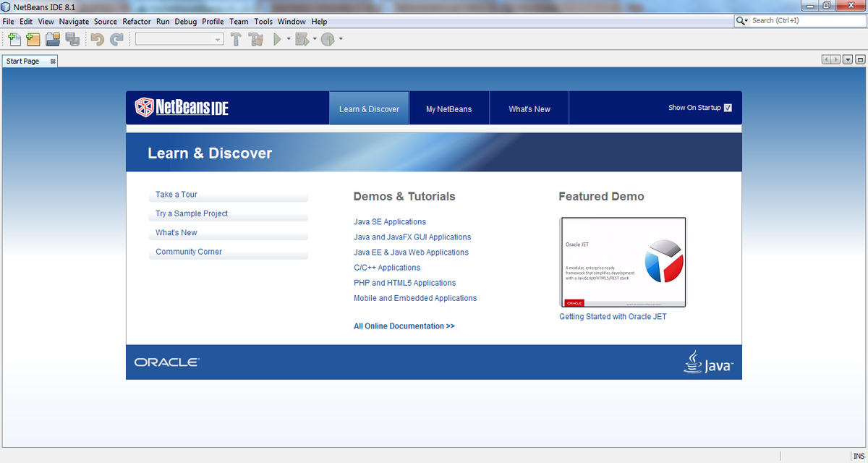Viewport: 868px width, 463px height.
Task: Open the Window menu
Action: click(292, 22)
